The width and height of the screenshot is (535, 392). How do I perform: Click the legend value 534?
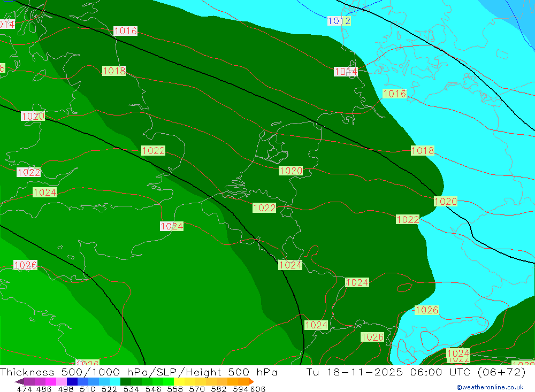(132, 389)
